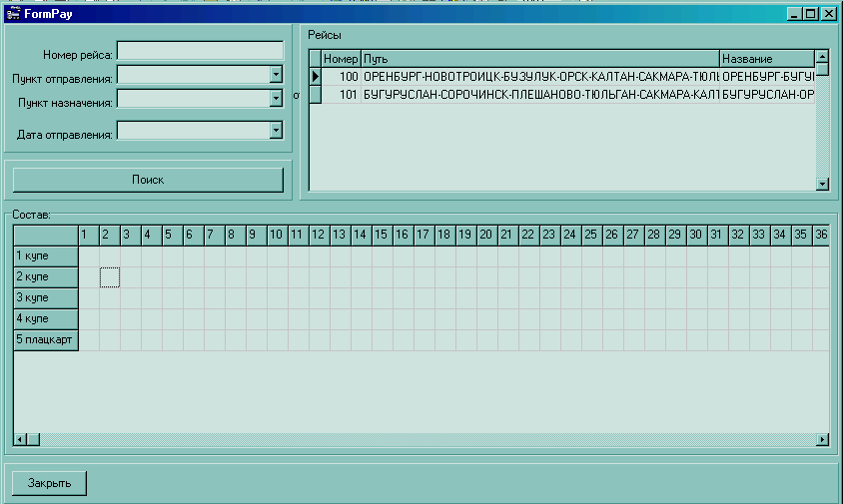
Task: Click the Название column header
Action: point(767,59)
